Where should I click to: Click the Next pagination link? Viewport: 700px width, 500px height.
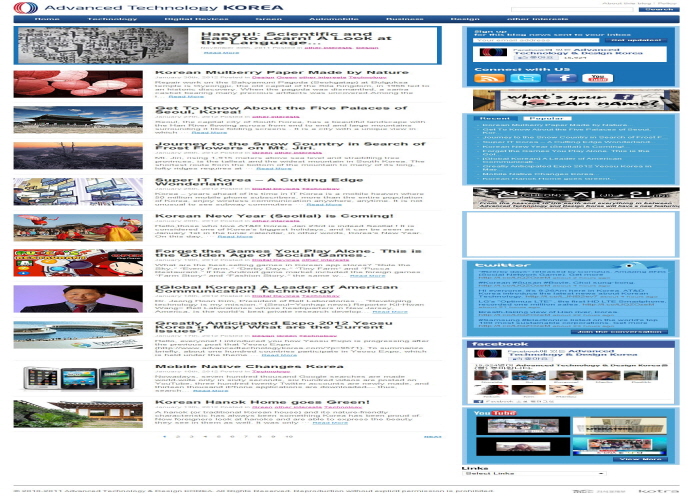coord(433,437)
